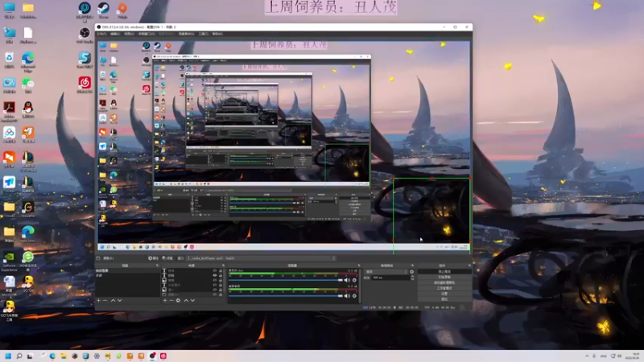The image size is (644, 362).
Task: Click the Audio Mixer vertical scrollbar
Action: point(360,286)
